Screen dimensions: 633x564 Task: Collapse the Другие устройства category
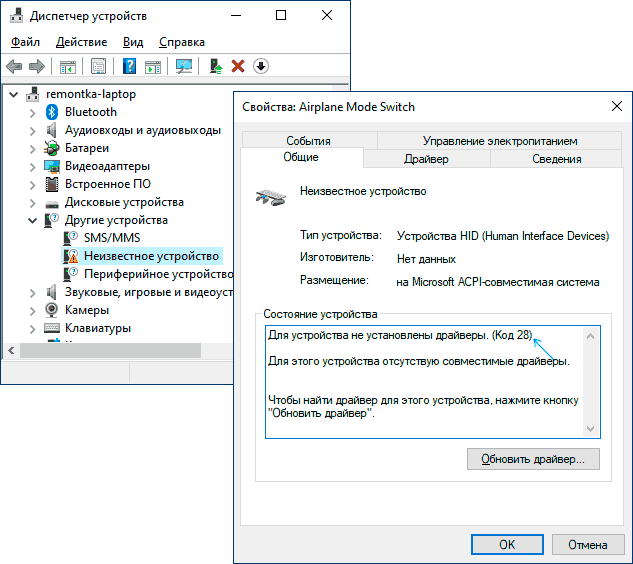[32, 220]
